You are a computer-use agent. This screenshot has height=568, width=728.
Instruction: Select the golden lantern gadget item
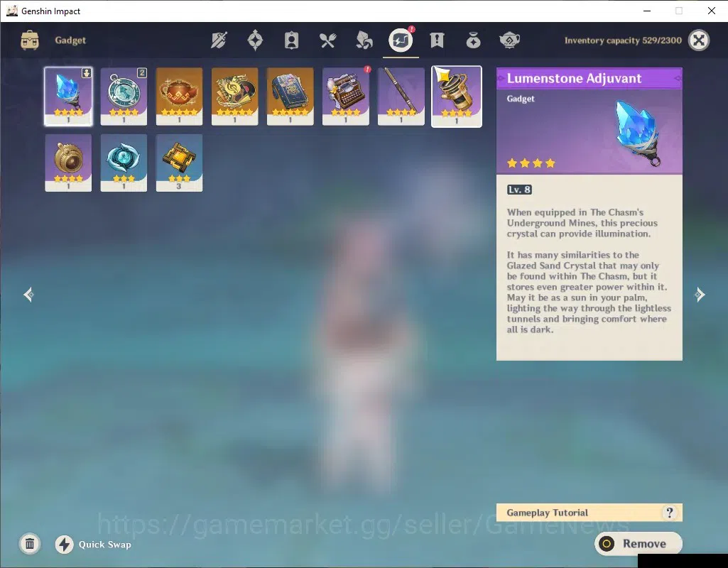coord(457,96)
